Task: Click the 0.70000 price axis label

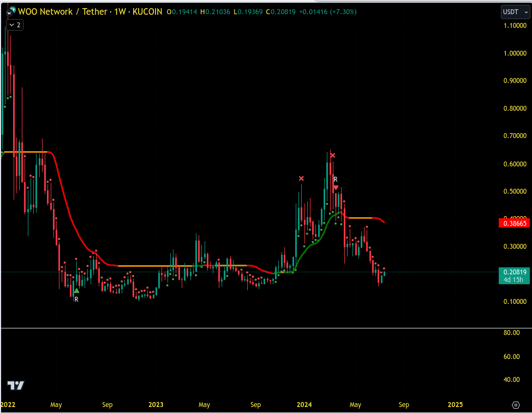Action: (x=515, y=136)
